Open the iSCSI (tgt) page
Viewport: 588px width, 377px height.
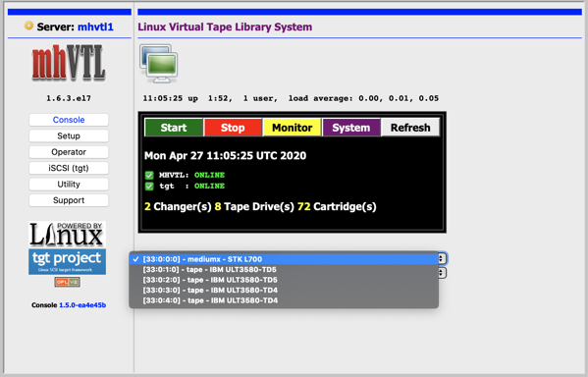[69, 168]
